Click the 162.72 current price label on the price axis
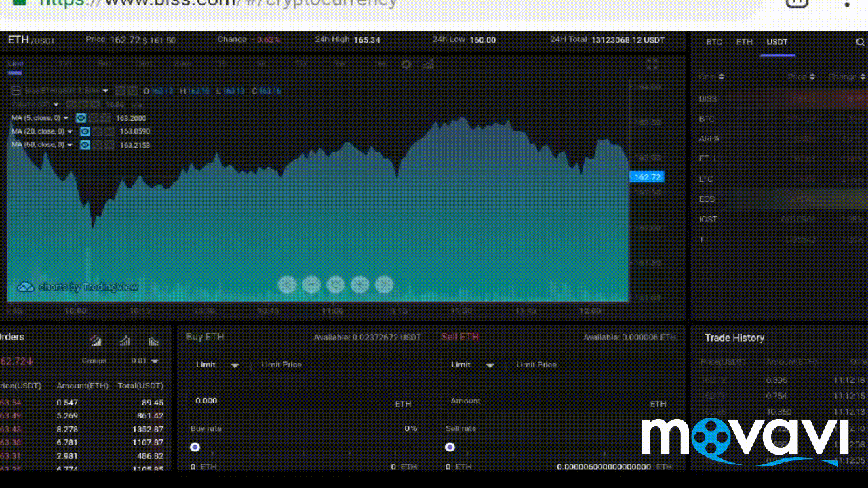Image resolution: width=868 pixels, height=488 pixels. (647, 177)
